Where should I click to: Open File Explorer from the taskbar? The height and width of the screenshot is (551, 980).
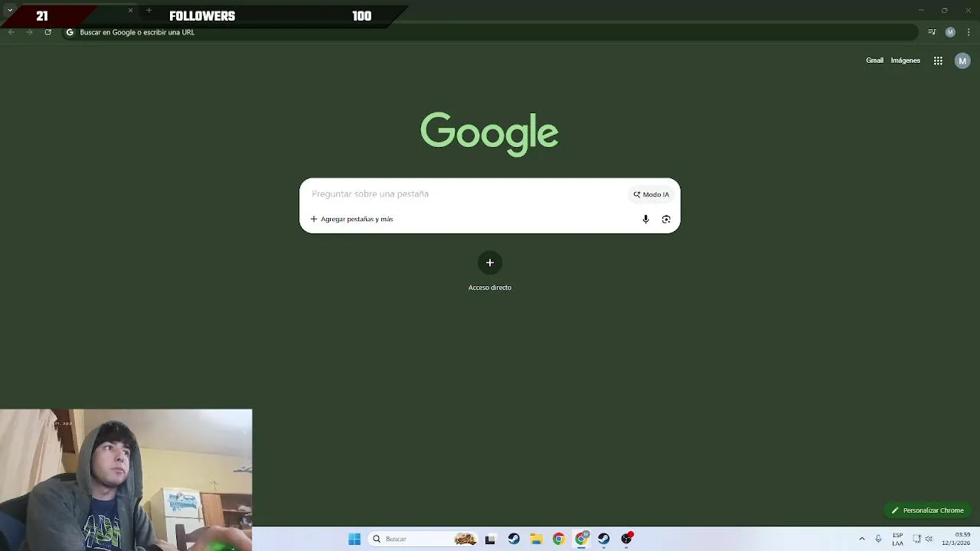coord(536,539)
